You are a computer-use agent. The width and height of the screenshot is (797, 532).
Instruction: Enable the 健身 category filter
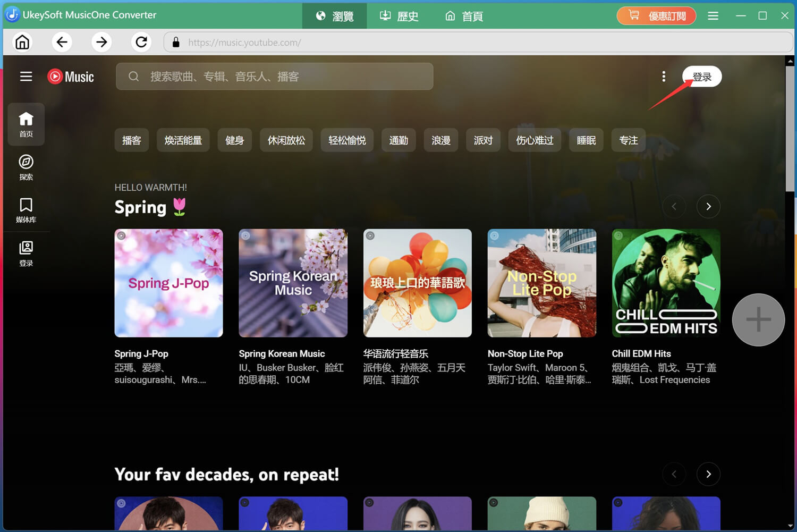pyautogui.click(x=234, y=140)
